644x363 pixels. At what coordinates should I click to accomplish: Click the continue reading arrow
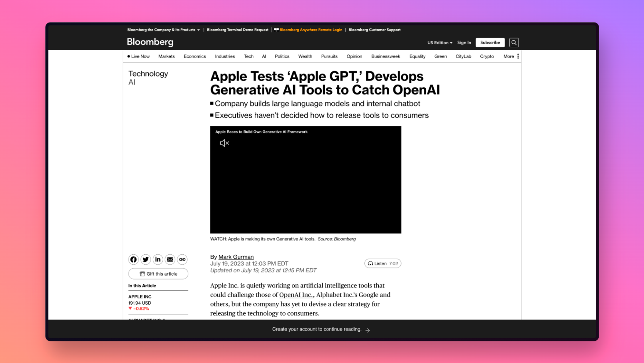click(x=368, y=330)
